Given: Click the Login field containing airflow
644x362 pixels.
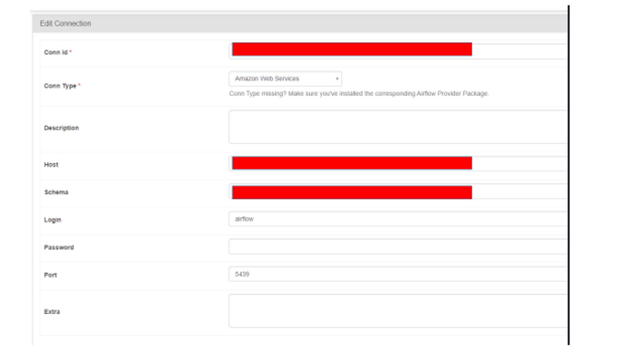Looking at the screenshot, I should pos(398,219).
